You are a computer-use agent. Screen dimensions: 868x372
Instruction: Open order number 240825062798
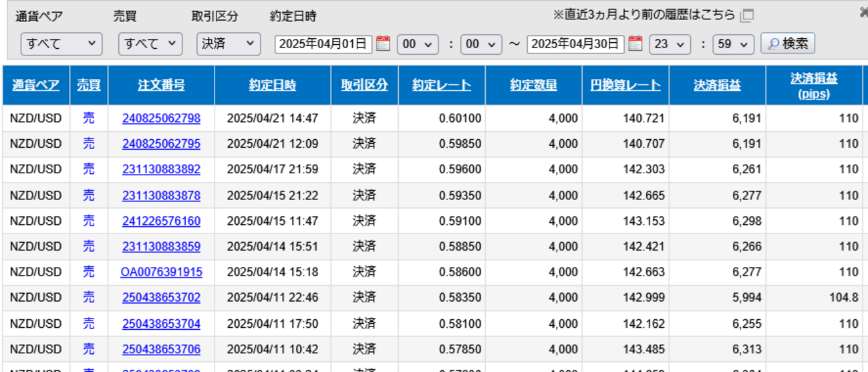tap(161, 118)
